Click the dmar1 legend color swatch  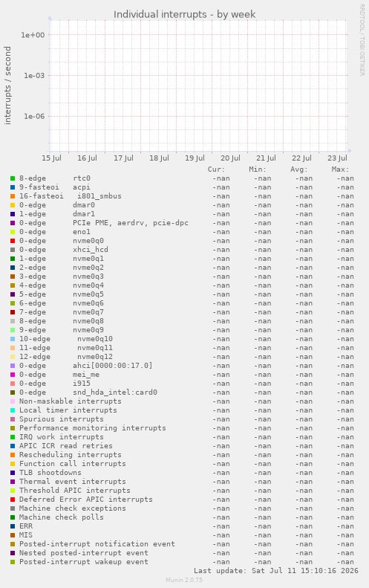pyautogui.click(x=13, y=214)
